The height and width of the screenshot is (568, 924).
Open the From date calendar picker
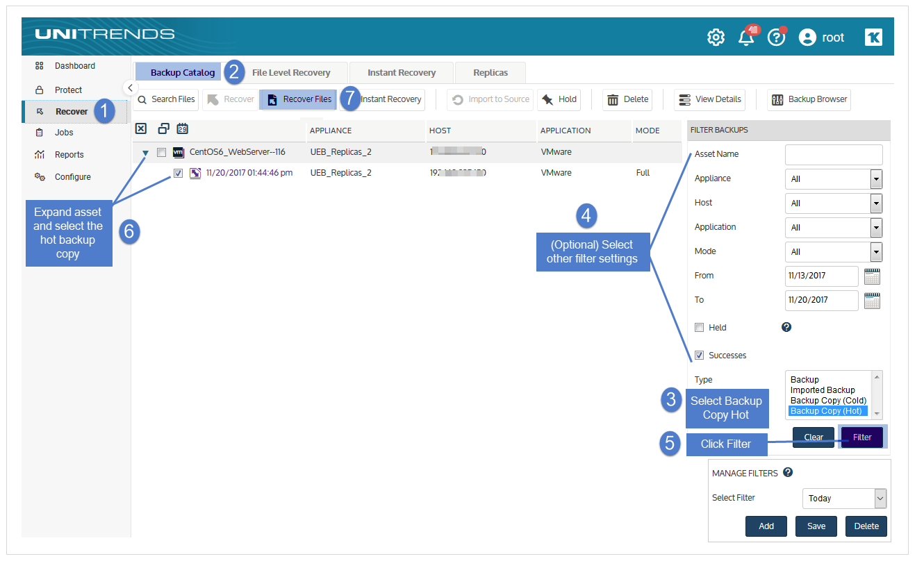coord(872,276)
